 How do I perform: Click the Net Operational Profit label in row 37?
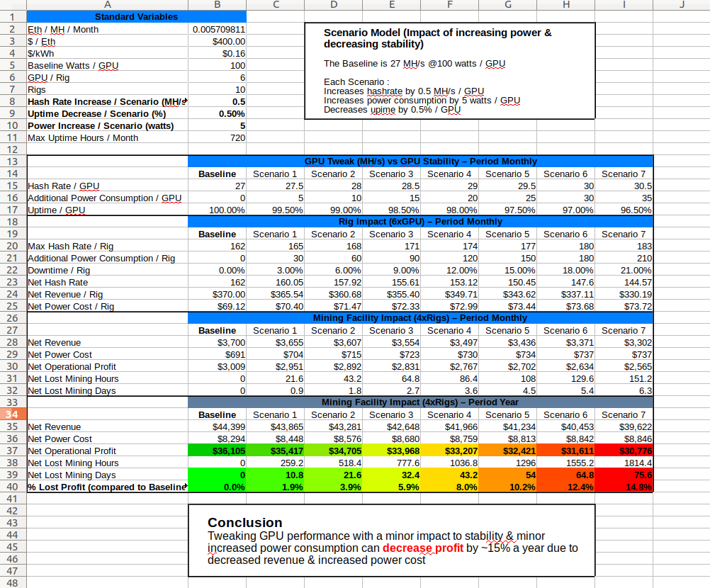pos(72,451)
